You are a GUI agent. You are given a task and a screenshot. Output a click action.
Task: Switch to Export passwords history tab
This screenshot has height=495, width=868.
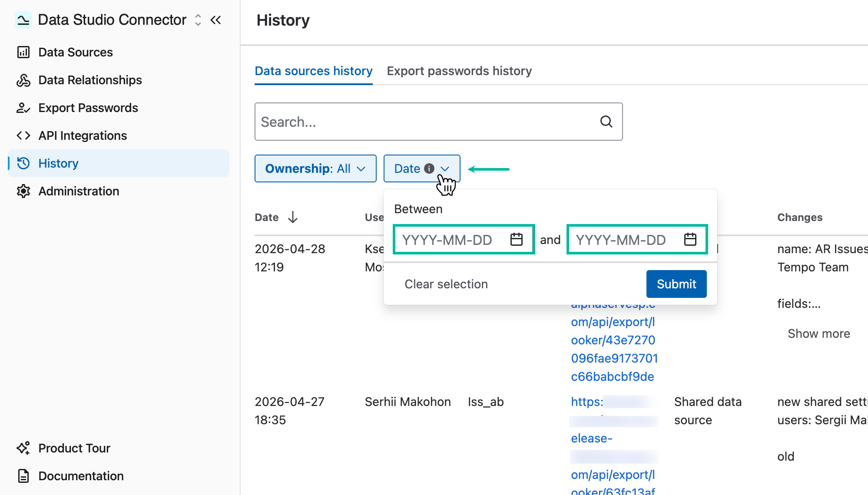pyautogui.click(x=459, y=71)
